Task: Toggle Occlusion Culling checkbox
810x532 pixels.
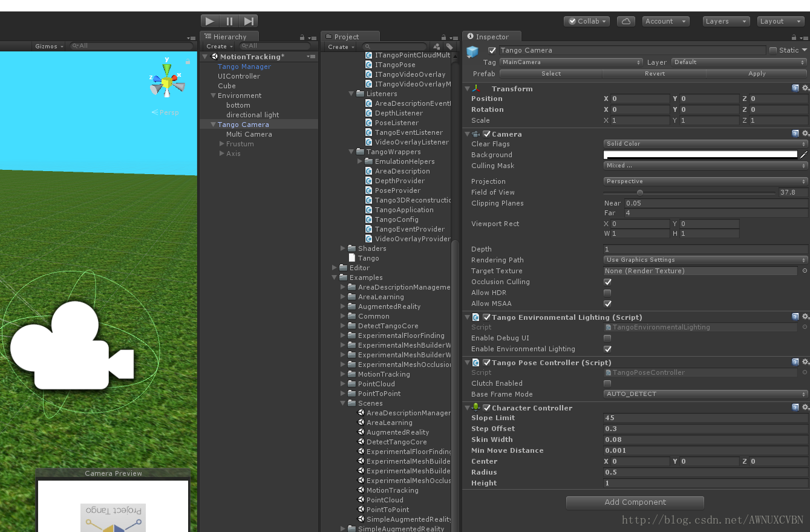Action: click(x=607, y=282)
